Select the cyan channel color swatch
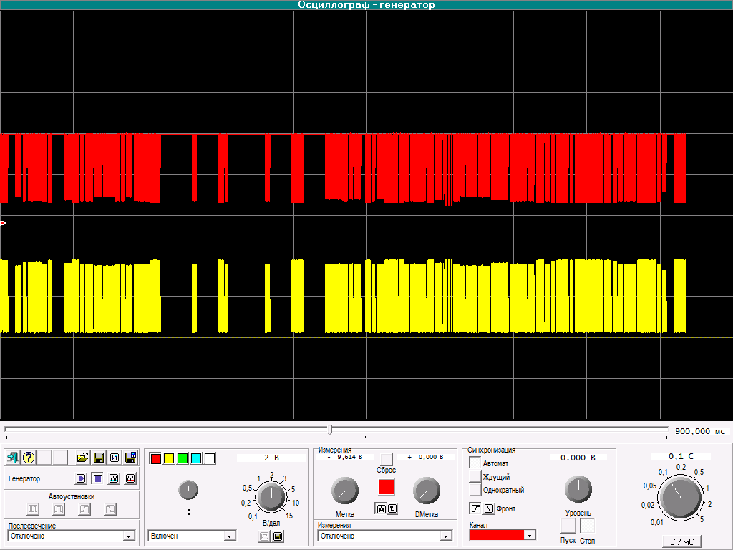The width and height of the screenshot is (733, 550). pyautogui.click(x=196, y=458)
